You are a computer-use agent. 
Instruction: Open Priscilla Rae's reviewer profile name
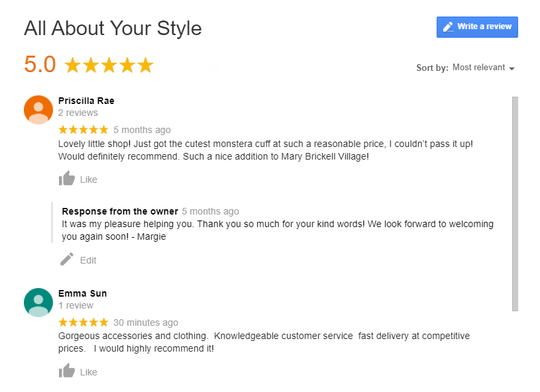(x=86, y=101)
